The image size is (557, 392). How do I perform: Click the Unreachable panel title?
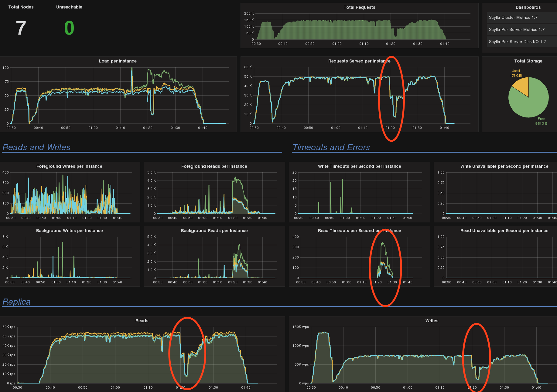pos(69,7)
